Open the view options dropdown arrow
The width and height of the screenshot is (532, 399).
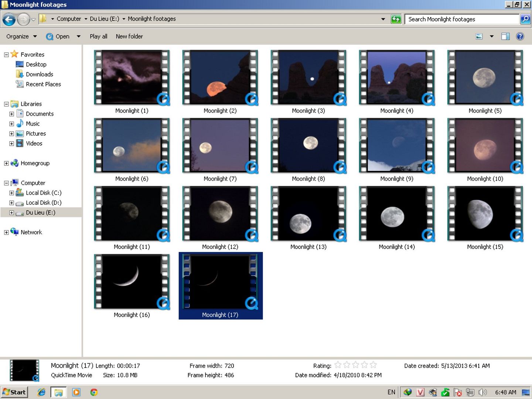point(491,36)
